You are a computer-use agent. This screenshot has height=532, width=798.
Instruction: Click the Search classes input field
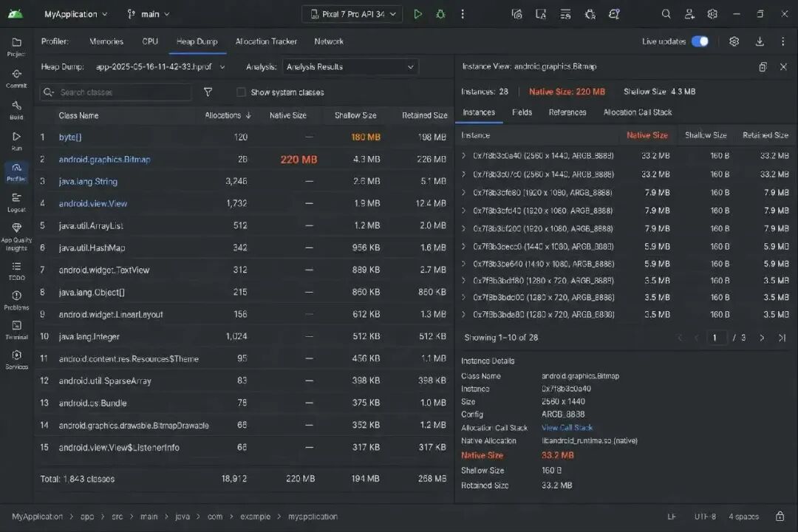click(x=116, y=92)
